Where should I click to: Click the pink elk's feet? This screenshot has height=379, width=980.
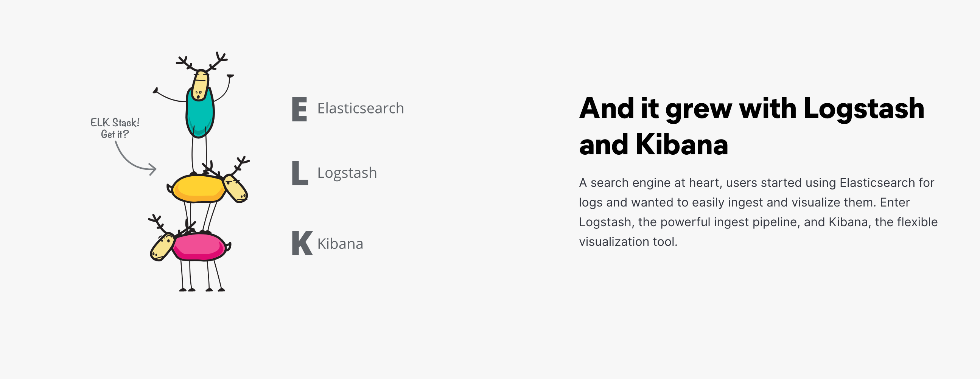tap(202, 290)
